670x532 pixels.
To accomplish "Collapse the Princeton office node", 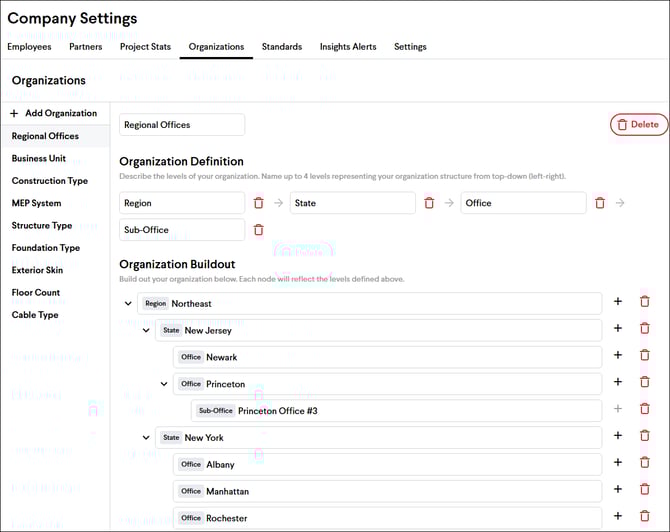I will (x=164, y=383).
